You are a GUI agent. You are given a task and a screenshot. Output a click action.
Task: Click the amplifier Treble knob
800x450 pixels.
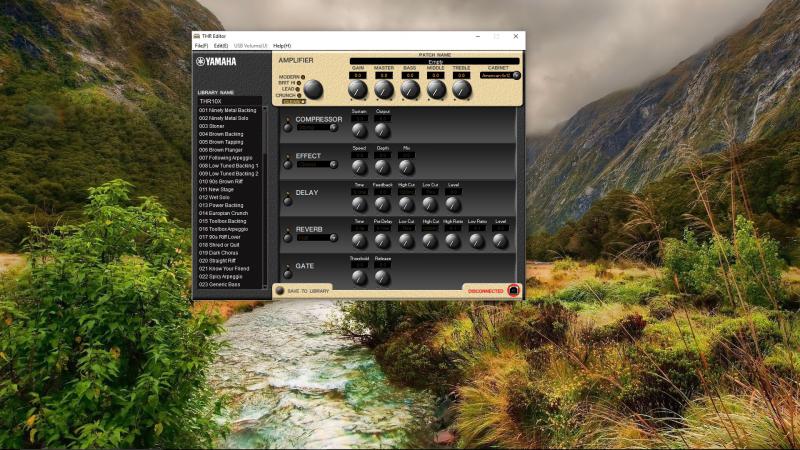pos(461,90)
